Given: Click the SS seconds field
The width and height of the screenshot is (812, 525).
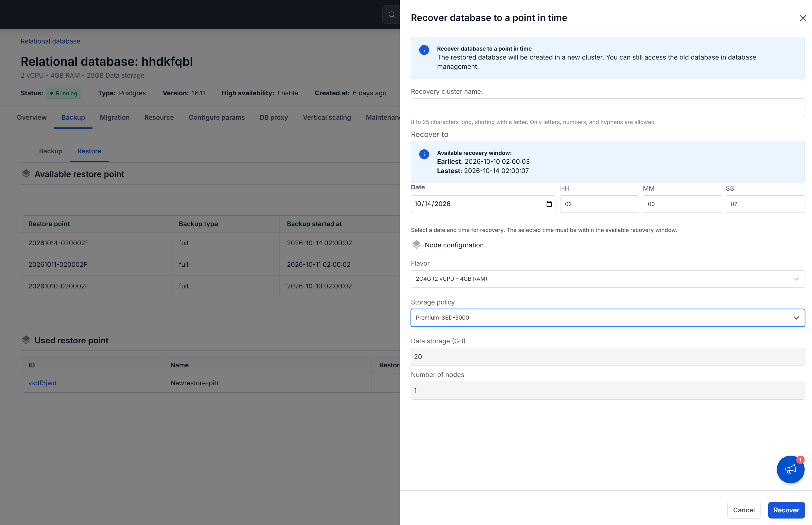Looking at the screenshot, I should pyautogui.click(x=765, y=204).
